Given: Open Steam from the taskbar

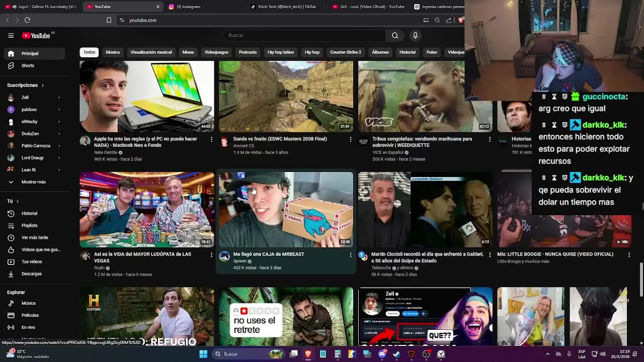Looking at the screenshot, I should (396, 354).
